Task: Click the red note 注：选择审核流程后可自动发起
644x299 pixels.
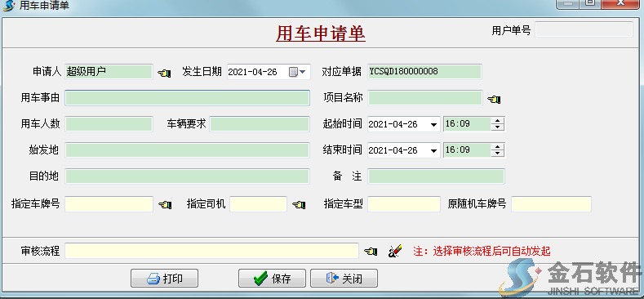Action: point(482,251)
